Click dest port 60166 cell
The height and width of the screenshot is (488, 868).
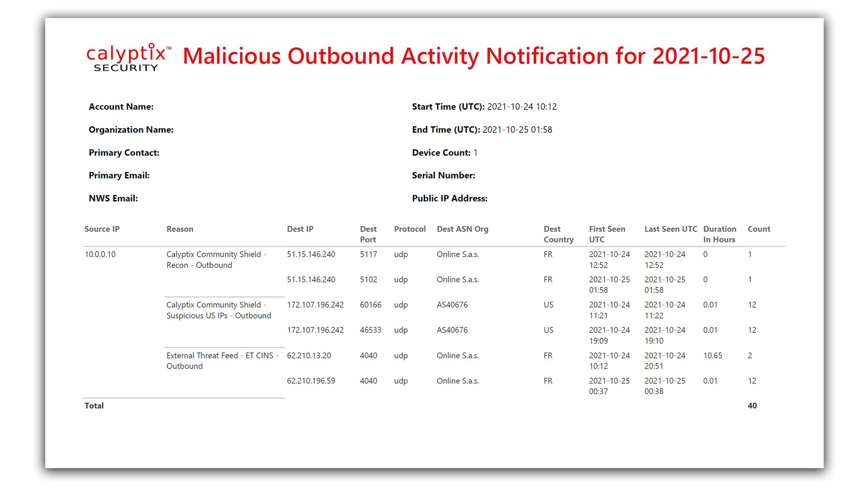click(x=370, y=305)
